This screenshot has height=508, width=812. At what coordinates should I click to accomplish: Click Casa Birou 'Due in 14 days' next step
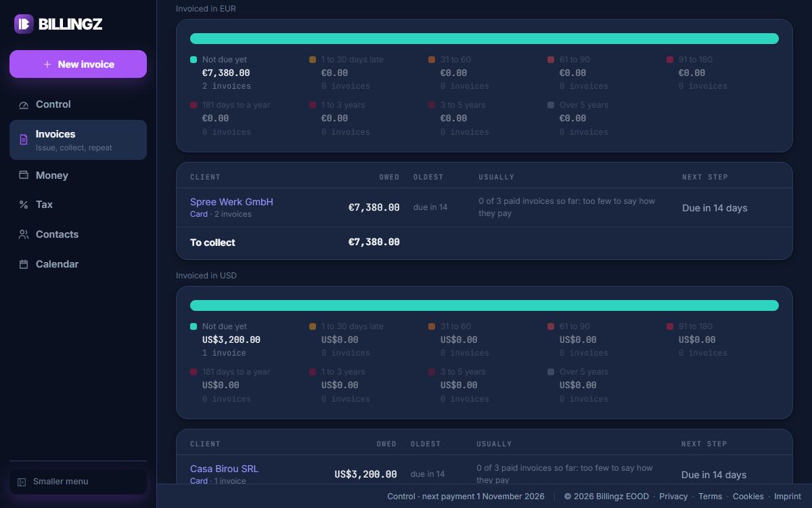[714, 475]
